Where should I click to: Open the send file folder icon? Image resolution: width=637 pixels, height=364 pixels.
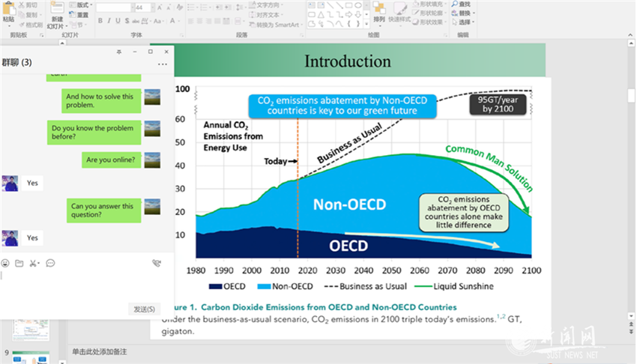pos(19,263)
